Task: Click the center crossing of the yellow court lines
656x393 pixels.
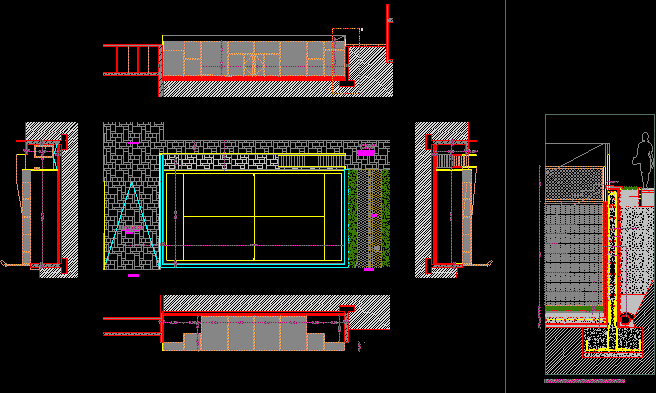Action: point(254,216)
